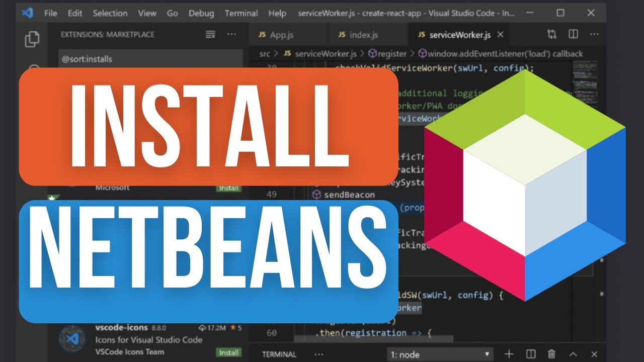
Task: Open the Explorer view in the activity bar
Action: tap(32, 39)
